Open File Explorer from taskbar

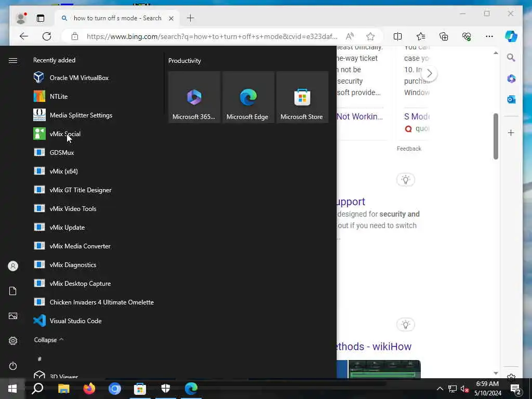click(63, 389)
